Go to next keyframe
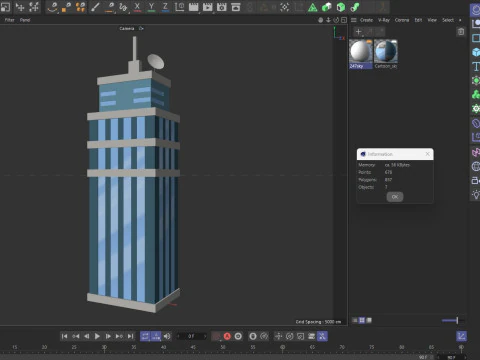 (119, 336)
